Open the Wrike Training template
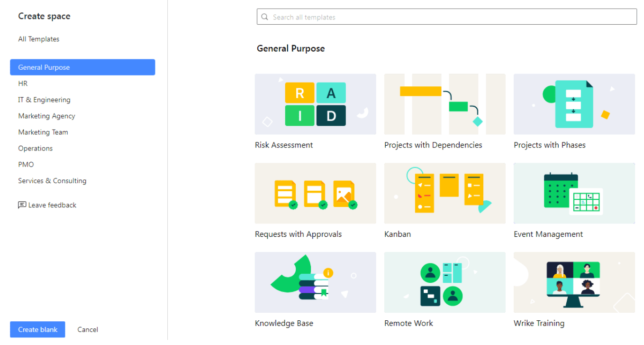644x345 pixels. [x=574, y=282]
